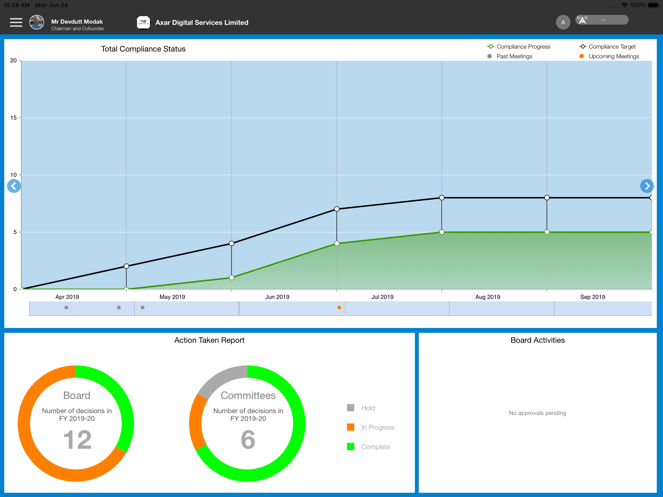Viewport: 663px width, 497px height.
Task: Click the grey Hold legend swatch
Action: point(351,408)
